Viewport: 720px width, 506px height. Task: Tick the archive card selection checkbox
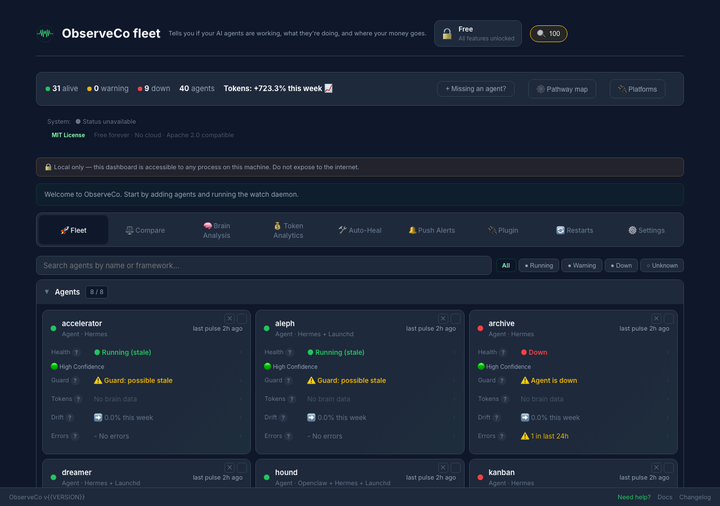[x=669, y=318]
